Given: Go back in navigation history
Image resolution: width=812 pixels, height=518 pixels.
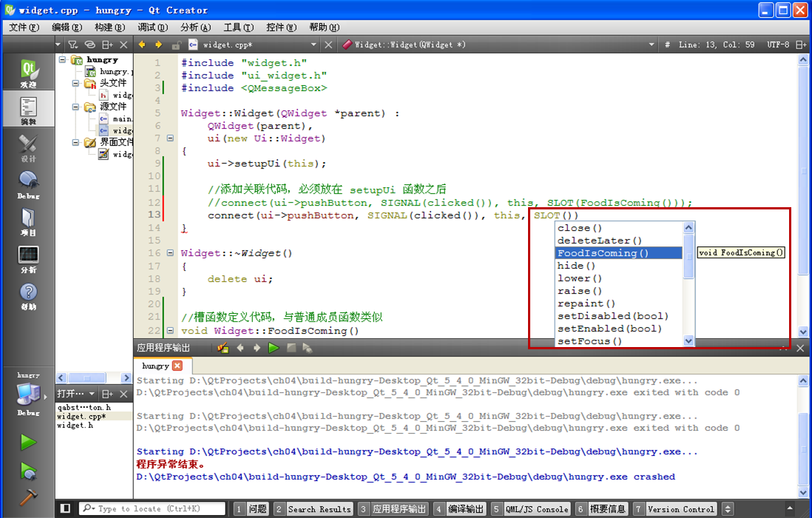Looking at the screenshot, I should pyautogui.click(x=142, y=44).
